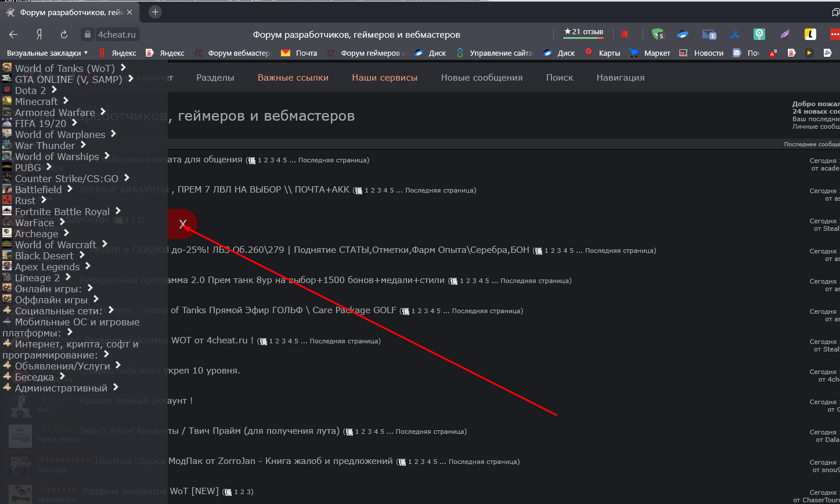Click the ABBYY red A bookmark icon
The height and width of the screenshot is (504, 840).
tap(773, 53)
